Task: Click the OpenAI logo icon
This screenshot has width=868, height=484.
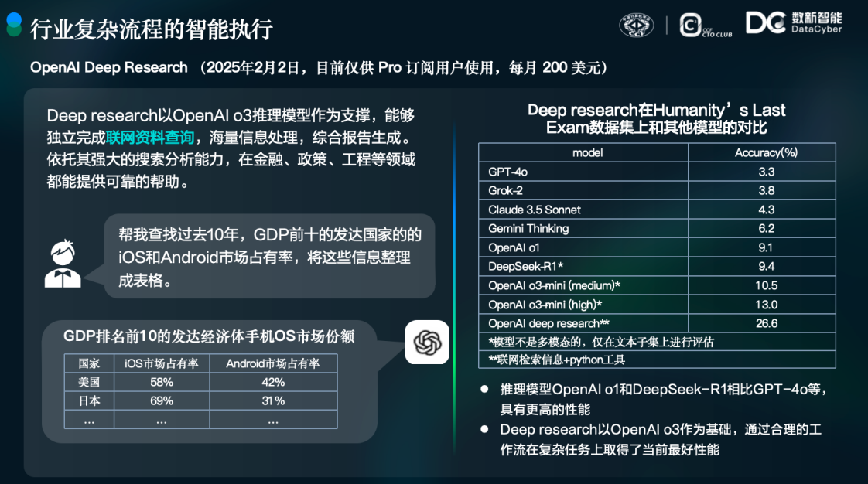Action: (x=426, y=342)
